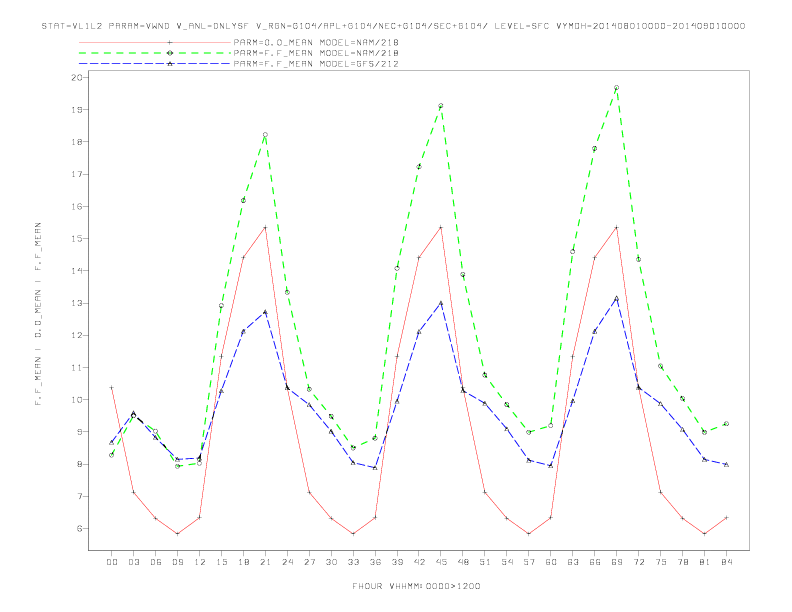Click x-axis forecast hour label 78
792x612 pixels.
[x=682, y=562]
